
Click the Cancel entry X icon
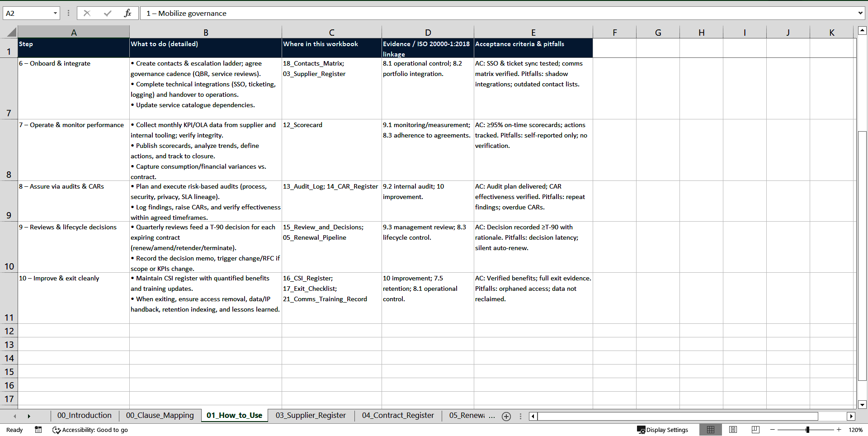tap(87, 13)
